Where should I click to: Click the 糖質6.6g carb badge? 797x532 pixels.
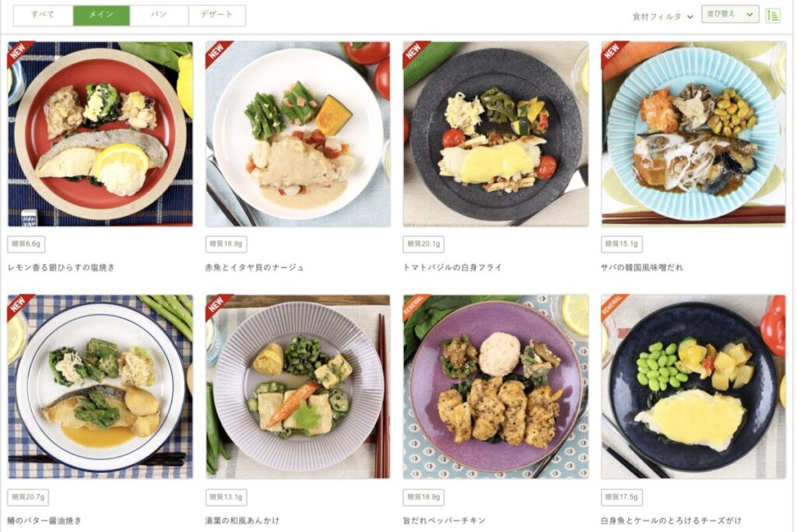point(26,244)
